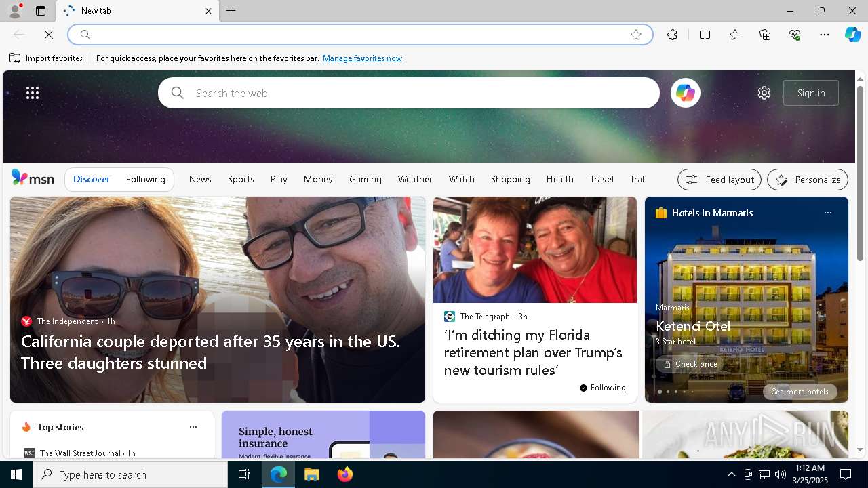This screenshot has height=488, width=868.
Task: Select first hotel carousel dot
Action: click(x=660, y=392)
